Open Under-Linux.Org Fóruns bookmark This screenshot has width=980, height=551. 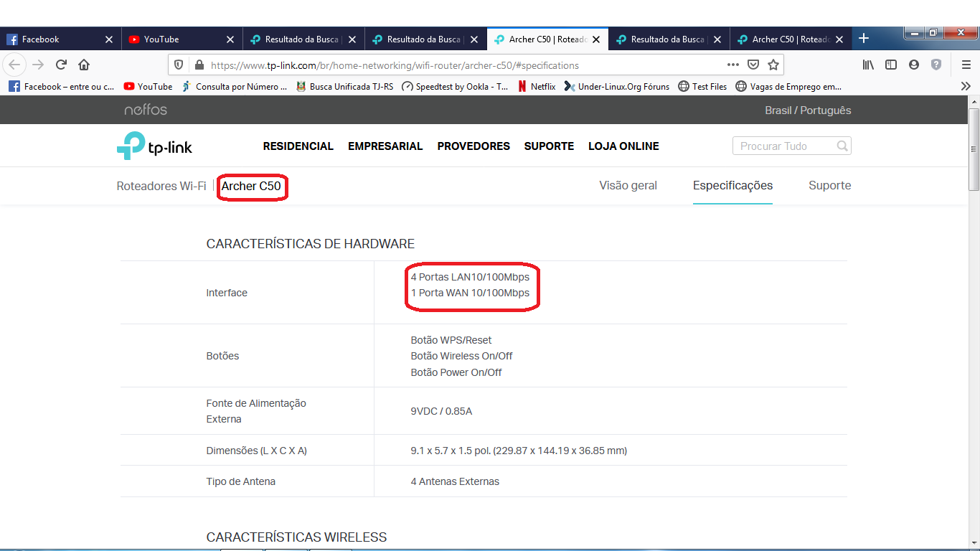tap(616, 86)
